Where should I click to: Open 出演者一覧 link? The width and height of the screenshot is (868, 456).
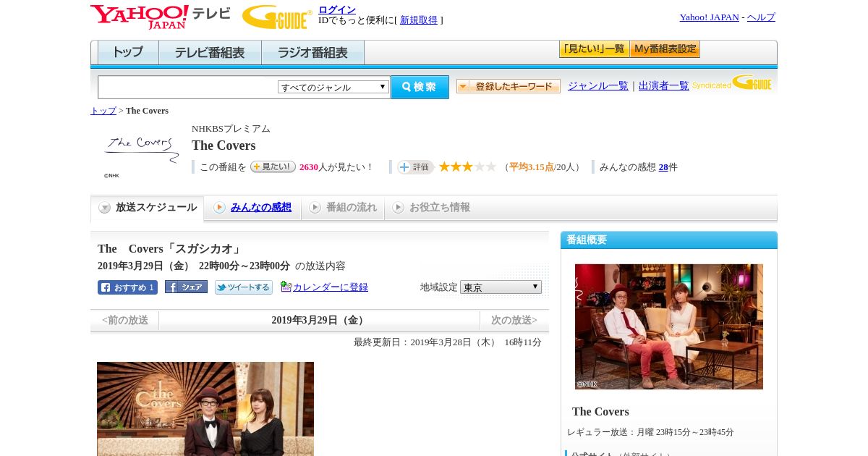pos(663,86)
